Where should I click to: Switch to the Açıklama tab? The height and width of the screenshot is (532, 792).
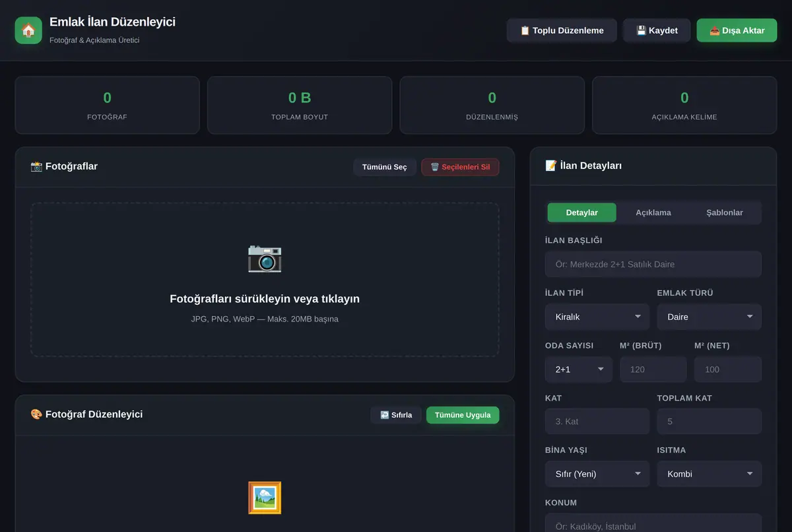pos(653,213)
